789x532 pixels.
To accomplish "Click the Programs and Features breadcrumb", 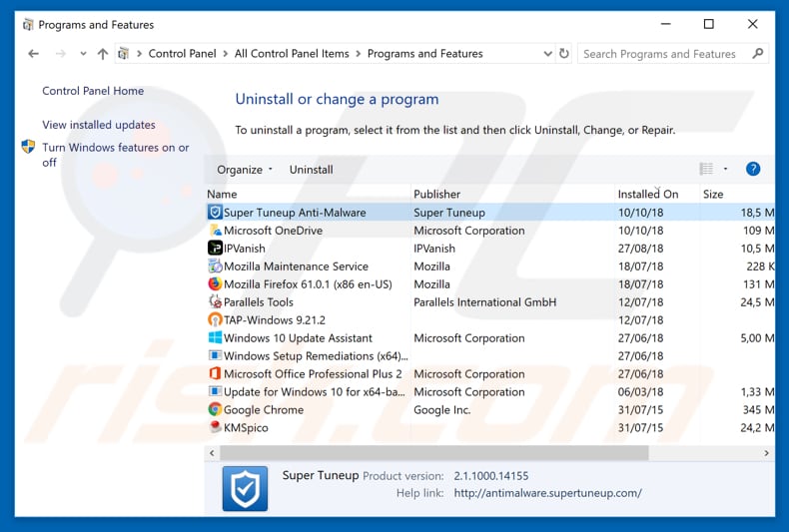I will click(425, 53).
